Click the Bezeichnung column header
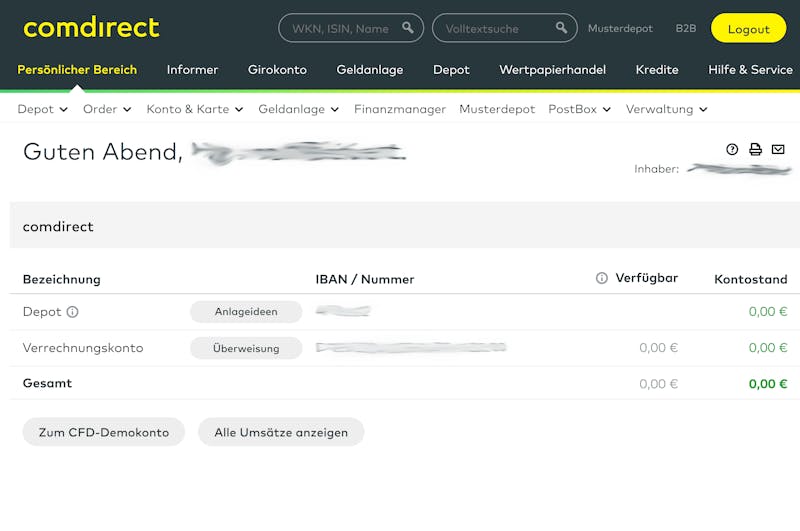This screenshot has width=800, height=531. (x=62, y=279)
